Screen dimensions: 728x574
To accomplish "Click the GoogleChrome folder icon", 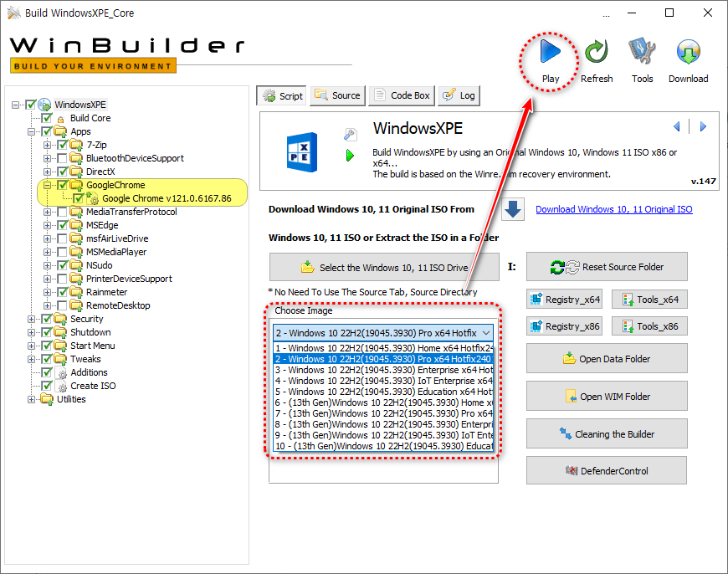I will click(76, 185).
